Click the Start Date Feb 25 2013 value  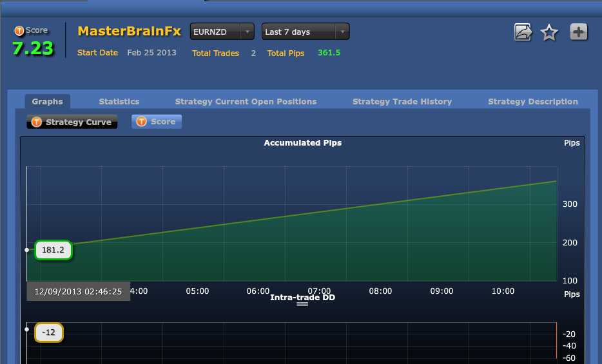point(151,53)
